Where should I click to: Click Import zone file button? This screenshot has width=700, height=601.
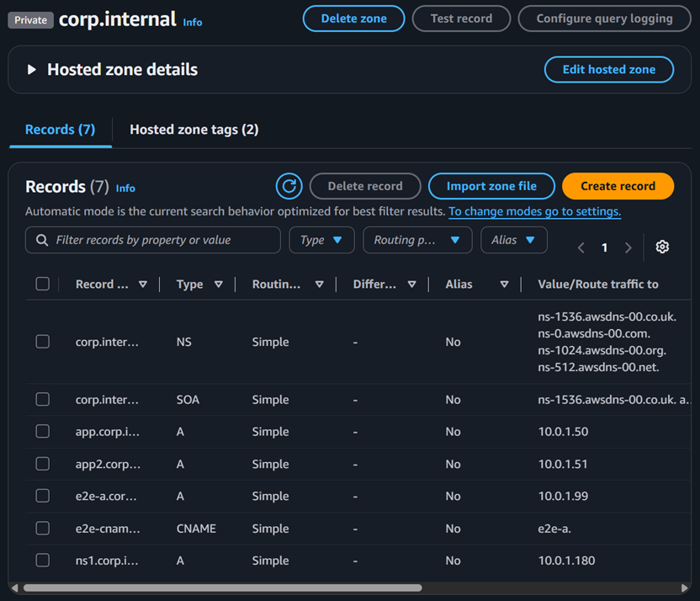491,186
